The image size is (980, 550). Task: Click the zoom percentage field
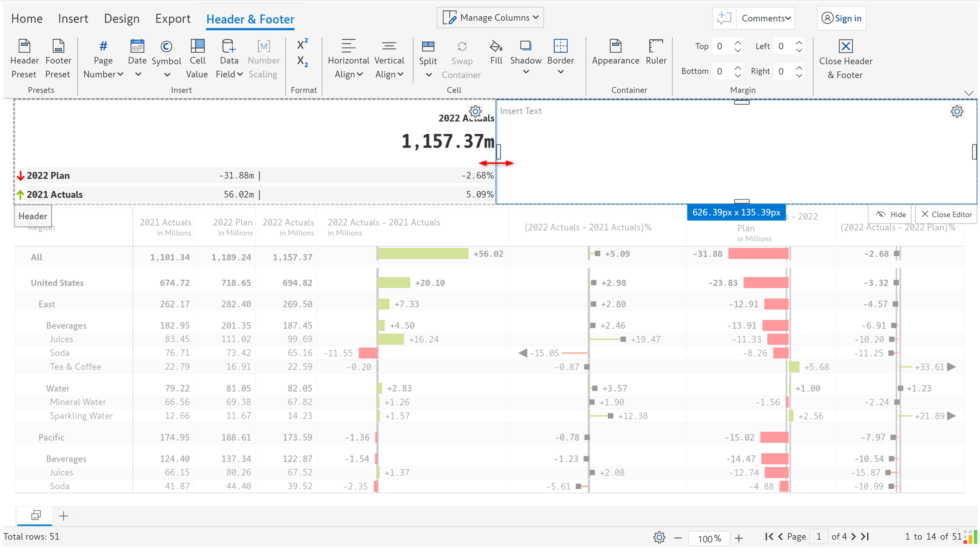coord(709,538)
